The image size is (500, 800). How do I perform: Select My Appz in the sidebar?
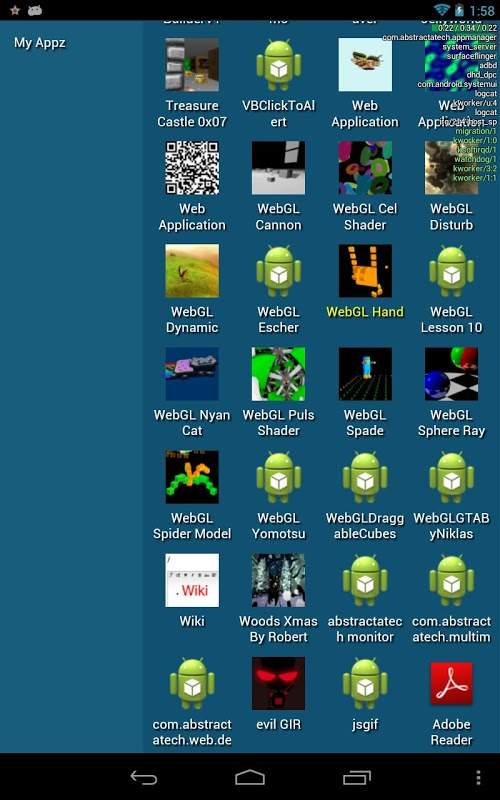click(x=40, y=43)
